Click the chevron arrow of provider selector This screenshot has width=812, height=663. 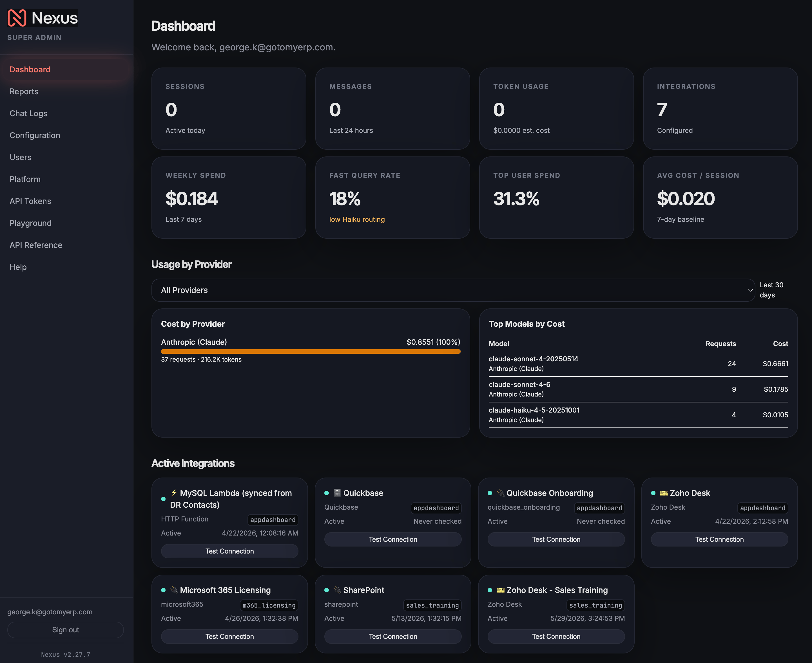[750, 290]
